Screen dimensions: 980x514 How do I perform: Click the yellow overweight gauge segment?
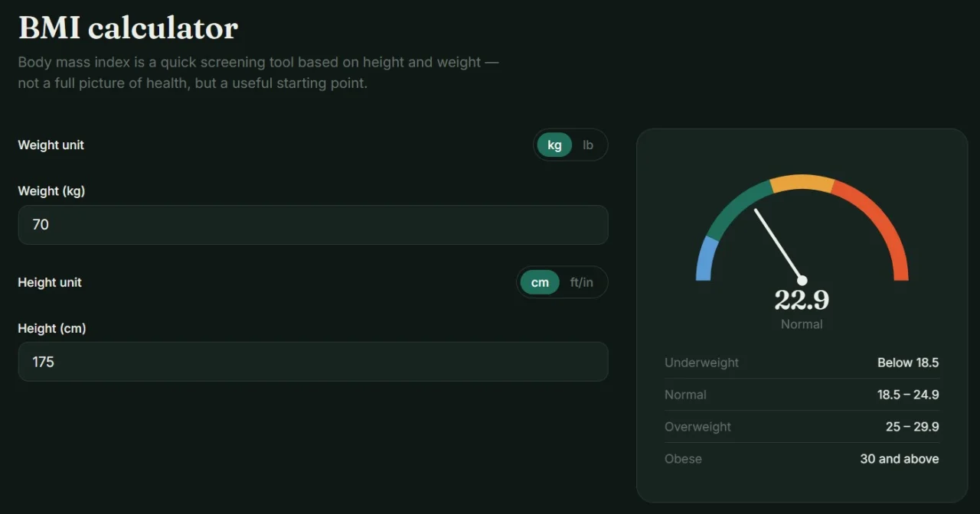pos(802,184)
